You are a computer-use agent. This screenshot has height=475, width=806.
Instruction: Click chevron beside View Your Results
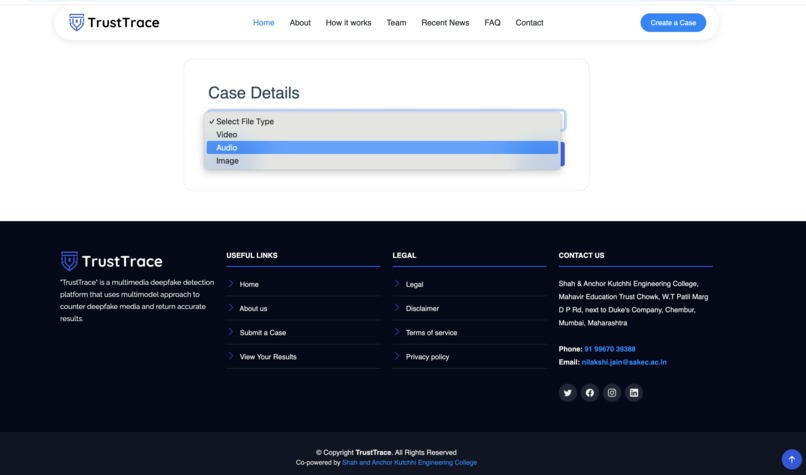click(231, 356)
